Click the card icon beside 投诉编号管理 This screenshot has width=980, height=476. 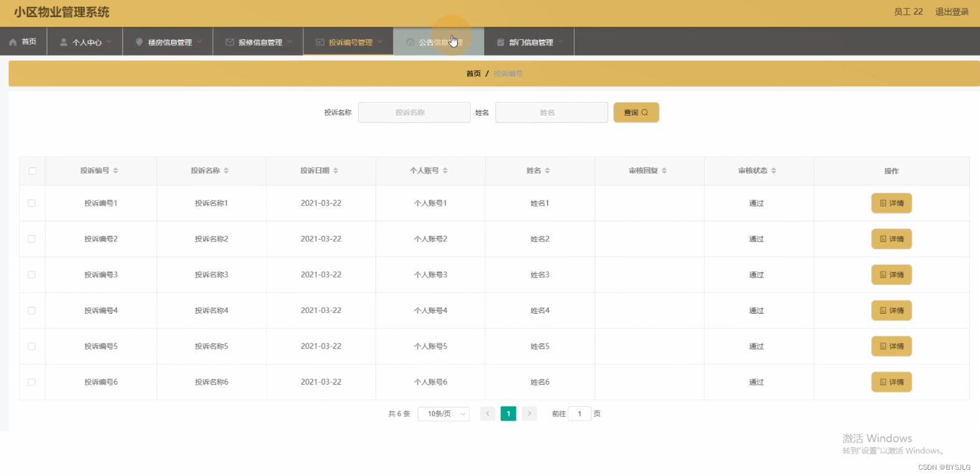320,42
